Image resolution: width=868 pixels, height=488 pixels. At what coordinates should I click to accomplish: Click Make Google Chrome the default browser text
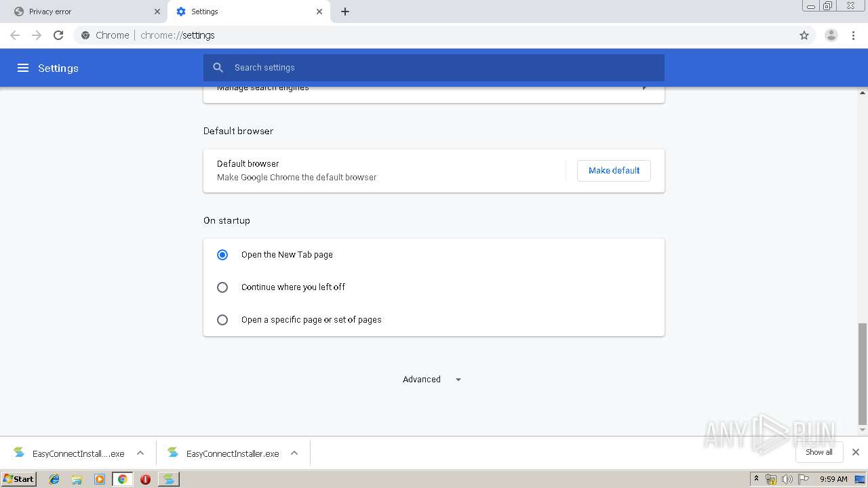(296, 178)
